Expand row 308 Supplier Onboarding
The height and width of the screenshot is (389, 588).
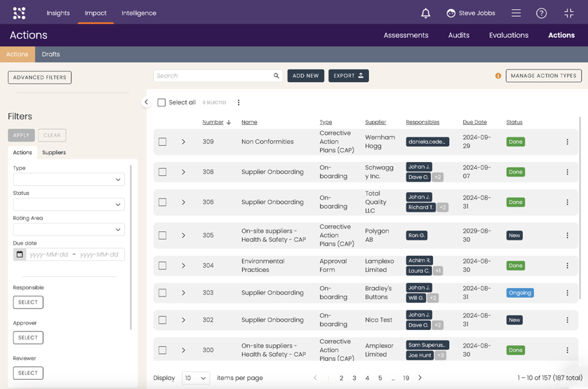coord(183,172)
